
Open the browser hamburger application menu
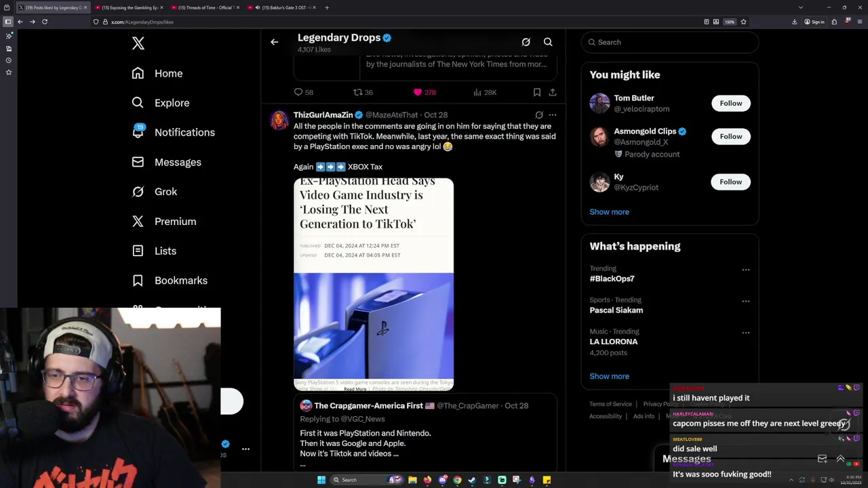[x=859, y=22]
